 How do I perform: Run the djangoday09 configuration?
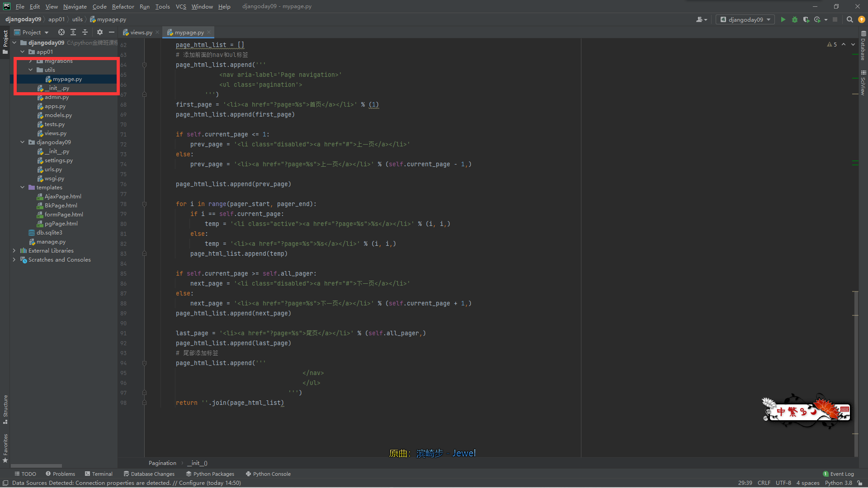point(783,19)
